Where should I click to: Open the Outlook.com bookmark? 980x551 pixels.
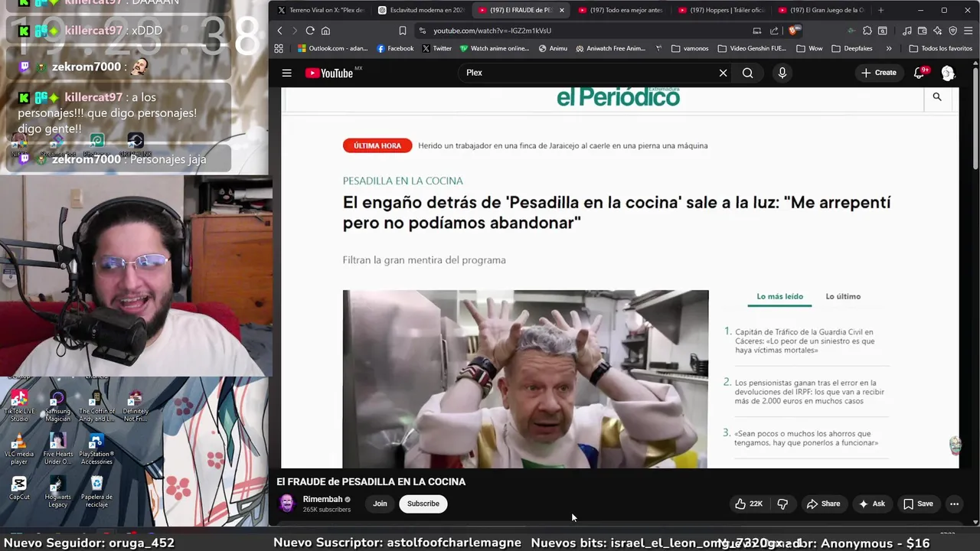(x=332, y=48)
